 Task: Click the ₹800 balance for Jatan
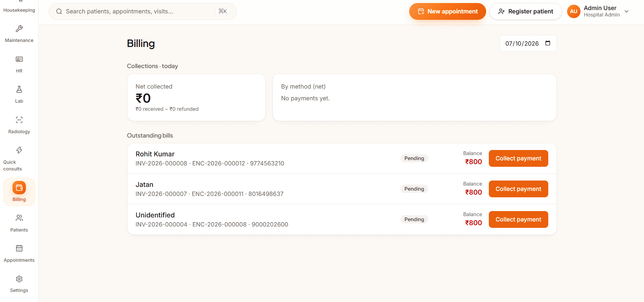pyautogui.click(x=473, y=192)
